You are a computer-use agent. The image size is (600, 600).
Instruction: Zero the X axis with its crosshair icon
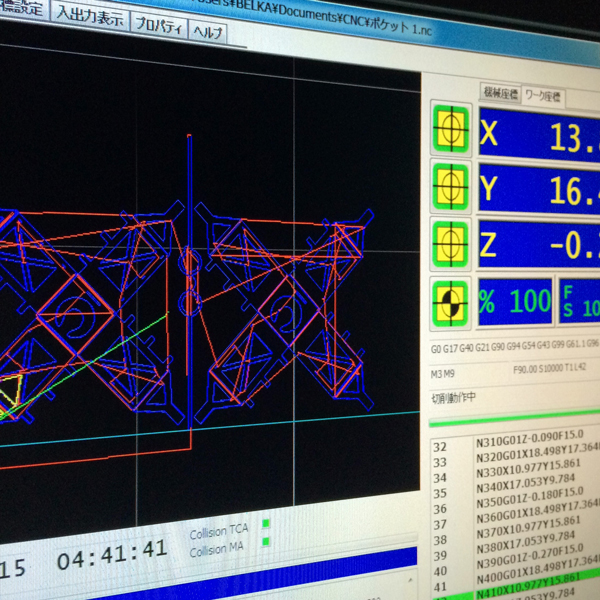point(451,133)
